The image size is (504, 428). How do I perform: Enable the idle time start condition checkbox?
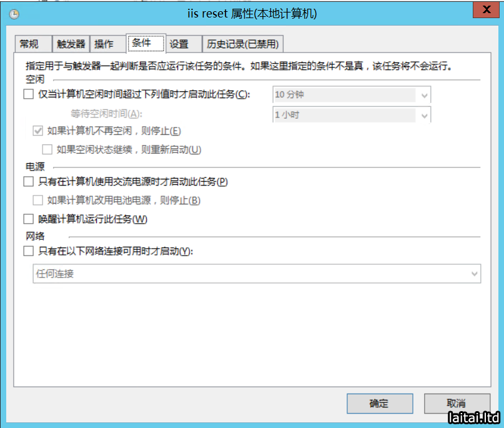(x=27, y=94)
